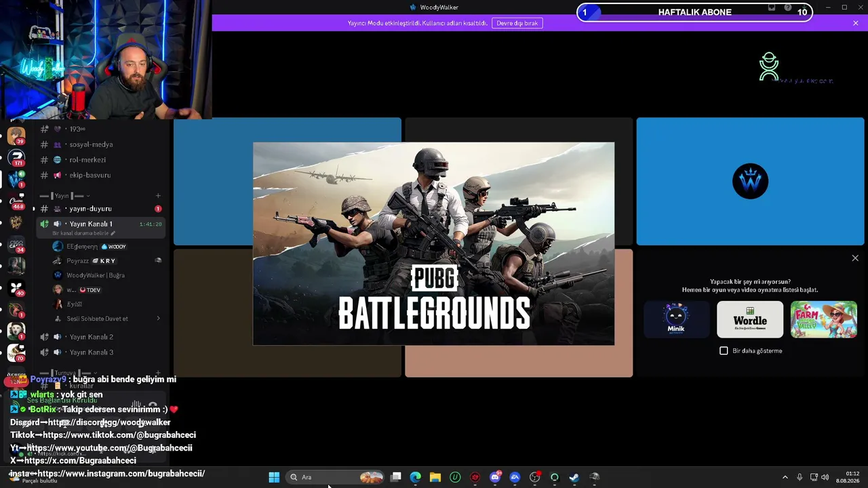Open the dog avatar server icon
Image resolution: width=868 pixels, height=488 pixels.
(x=16, y=331)
